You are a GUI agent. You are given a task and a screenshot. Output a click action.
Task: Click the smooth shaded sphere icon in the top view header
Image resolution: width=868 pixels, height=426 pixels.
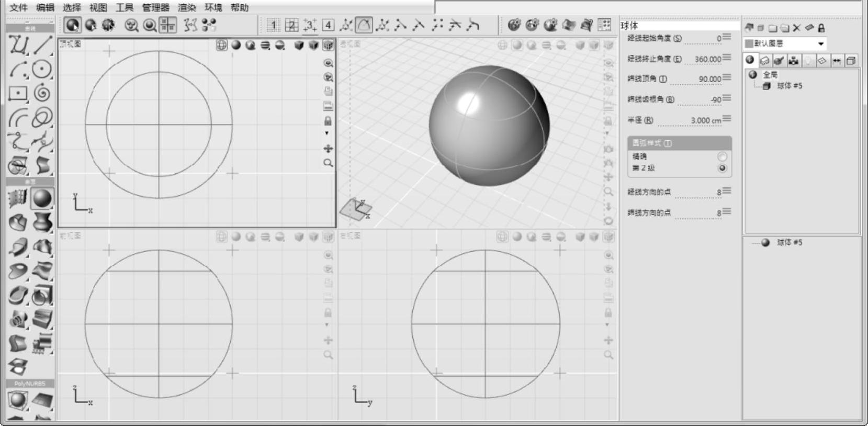tap(236, 45)
